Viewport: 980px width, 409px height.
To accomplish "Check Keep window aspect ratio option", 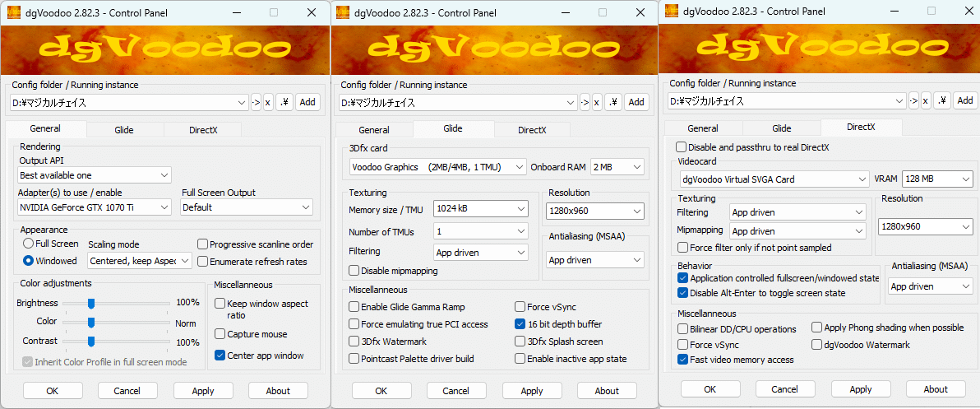I will [x=220, y=304].
